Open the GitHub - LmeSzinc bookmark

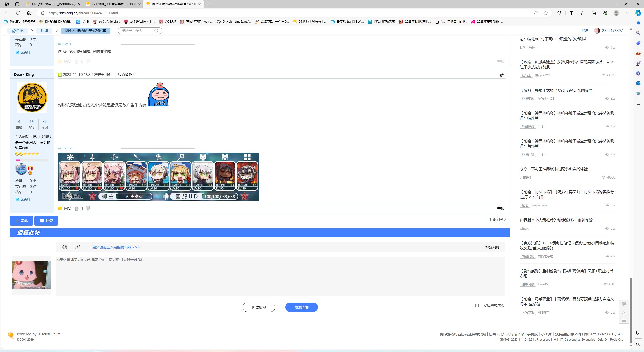233,22
